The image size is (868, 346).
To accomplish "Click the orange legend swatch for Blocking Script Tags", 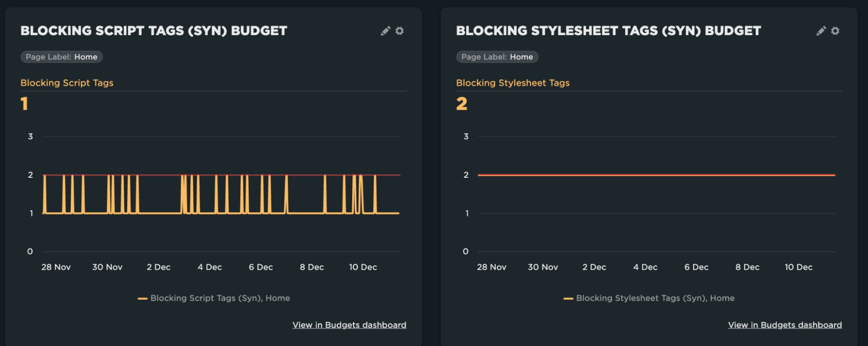I will [142, 299].
